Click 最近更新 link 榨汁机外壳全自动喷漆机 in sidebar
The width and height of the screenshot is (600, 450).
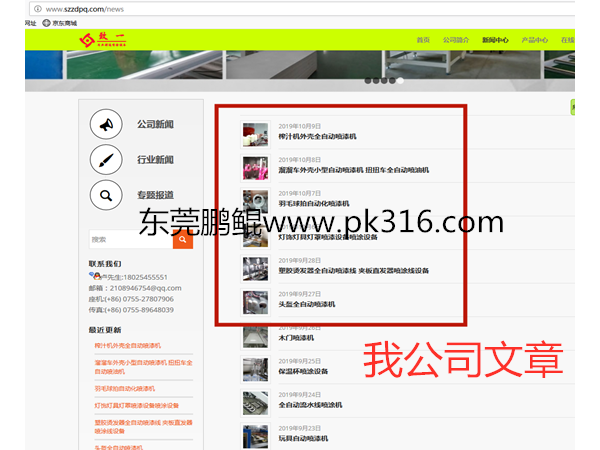pyautogui.click(x=128, y=346)
